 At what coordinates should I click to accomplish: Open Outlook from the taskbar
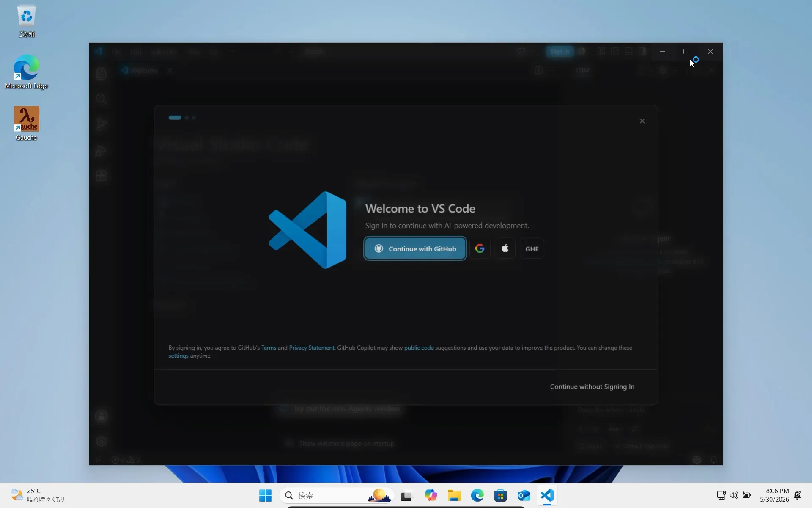pos(524,495)
